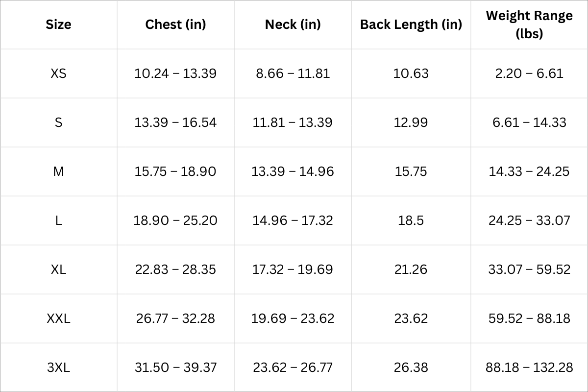The width and height of the screenshot is (588, 392).
Task: Select the 3XL size cell
Action: pyautogui.click(x=58, y=367)
